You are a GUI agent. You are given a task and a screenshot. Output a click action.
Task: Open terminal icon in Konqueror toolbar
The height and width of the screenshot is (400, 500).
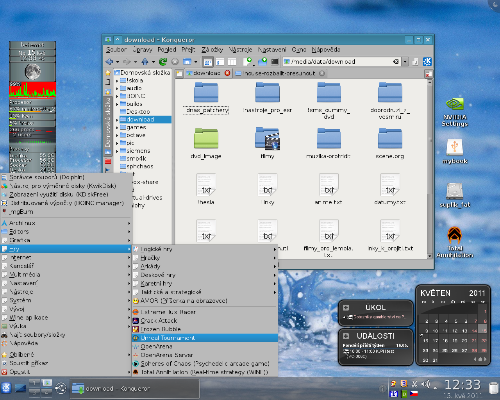click(275, 62)
